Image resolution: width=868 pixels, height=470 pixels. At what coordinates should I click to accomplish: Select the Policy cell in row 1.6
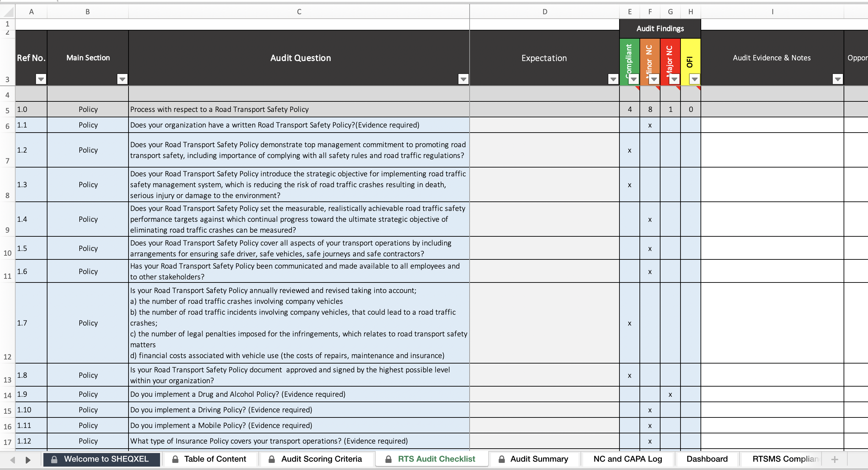coord(88,271)
